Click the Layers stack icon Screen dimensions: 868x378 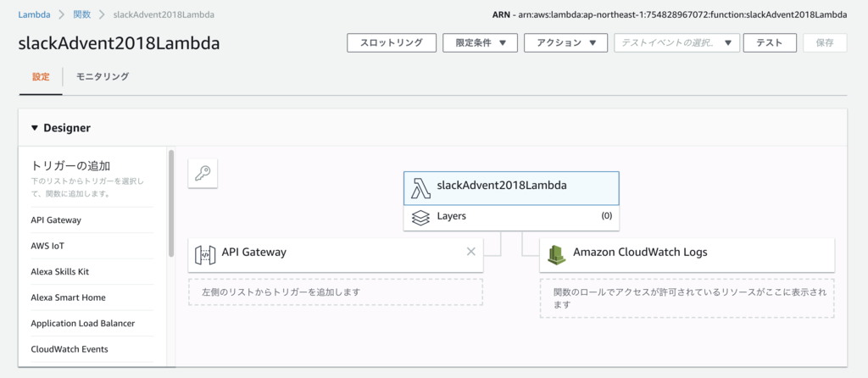(421, 218)
